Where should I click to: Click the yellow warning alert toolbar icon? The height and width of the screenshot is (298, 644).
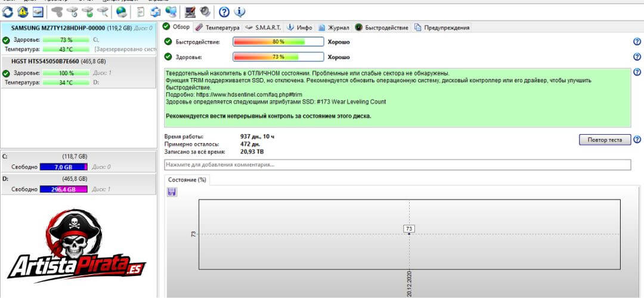pyautogui.click(x=23, y=12)
